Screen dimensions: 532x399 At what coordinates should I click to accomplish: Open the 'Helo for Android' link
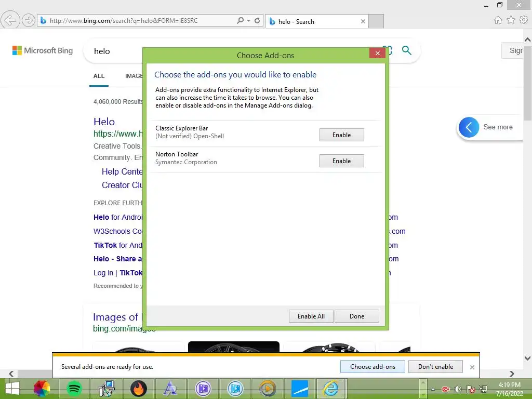click(118, 217)
